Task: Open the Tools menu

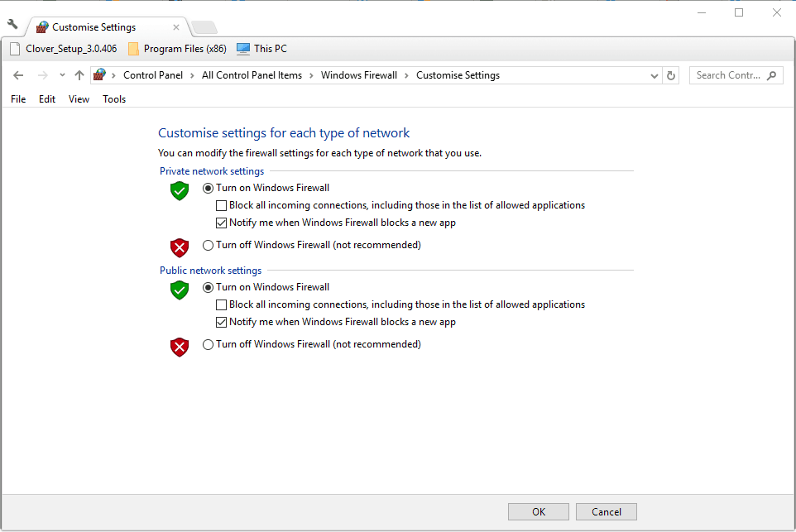Action: click(113, 98)
